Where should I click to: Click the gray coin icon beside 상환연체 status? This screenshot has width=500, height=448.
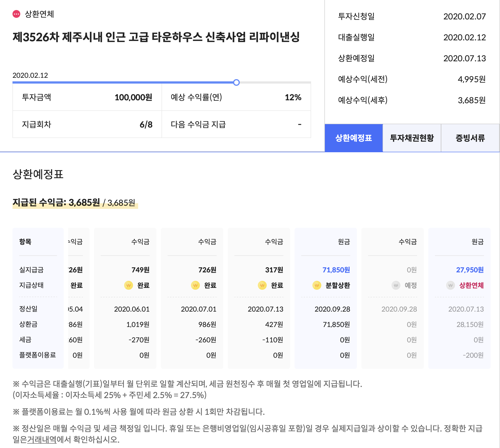tap(451, 285)
